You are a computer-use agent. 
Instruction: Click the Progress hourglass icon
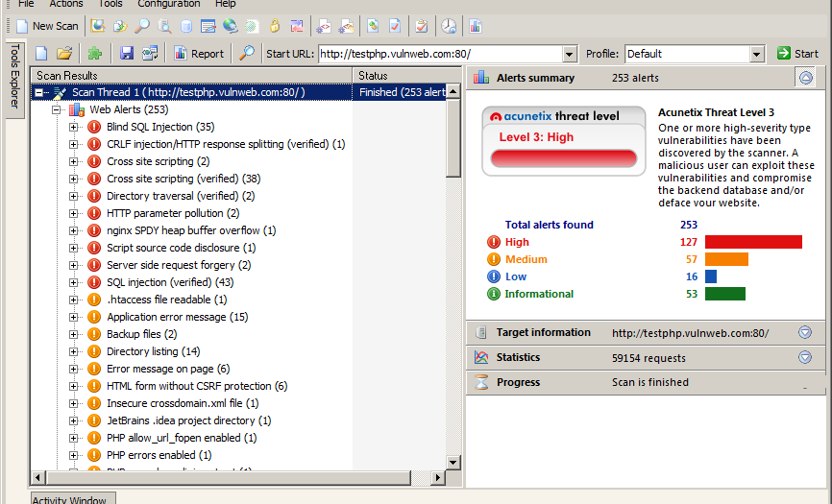pyautogui.click(x=481, y=382)
